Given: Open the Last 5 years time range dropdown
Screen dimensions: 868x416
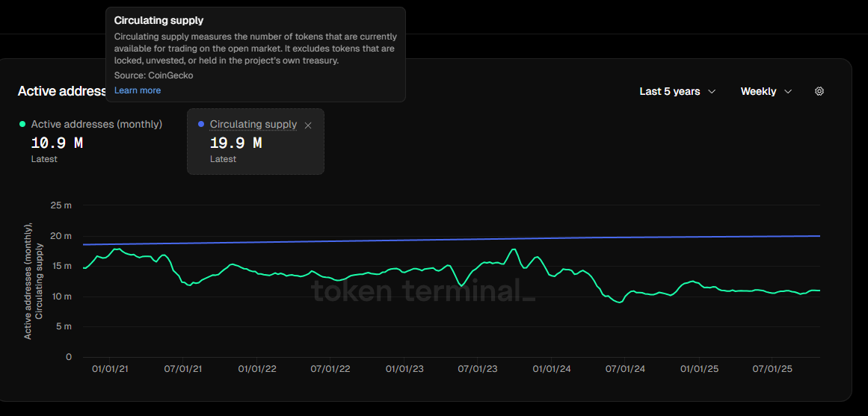Looking at the screenshot, I should pos(677,91).
